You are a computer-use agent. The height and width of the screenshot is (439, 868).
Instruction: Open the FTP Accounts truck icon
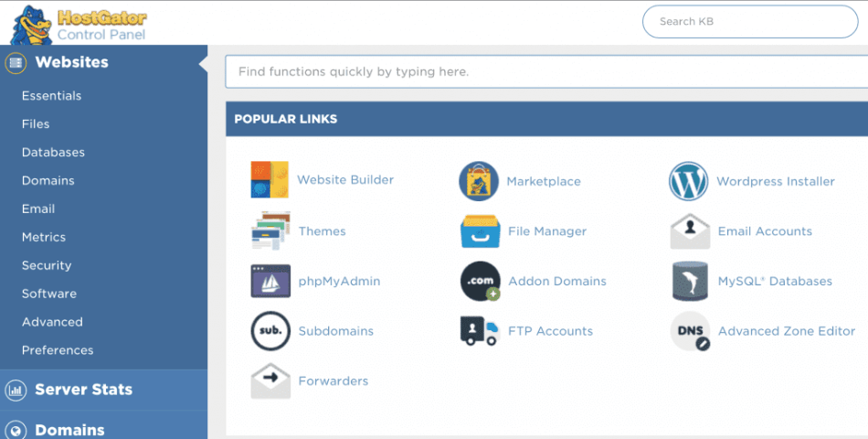point(480,331)
